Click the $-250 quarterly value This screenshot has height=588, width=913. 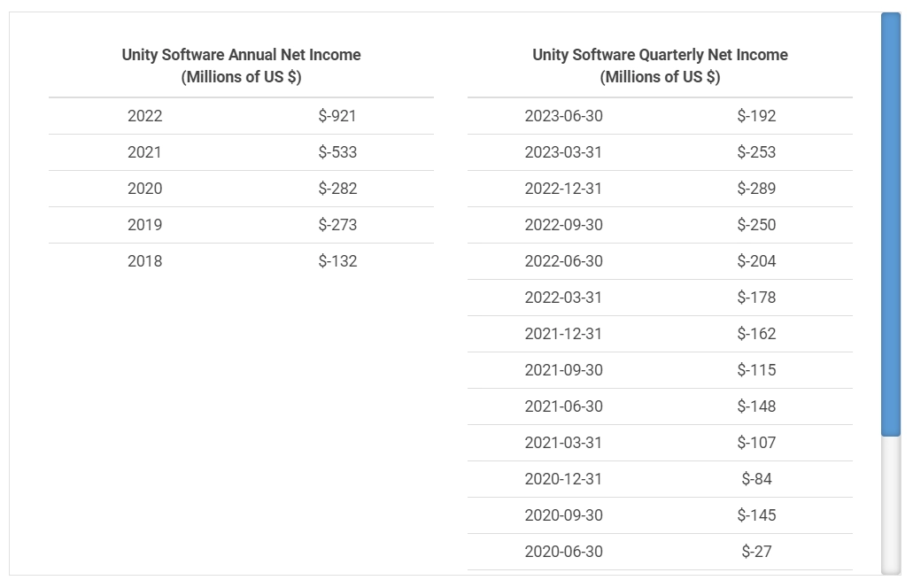tap(756, 225)
